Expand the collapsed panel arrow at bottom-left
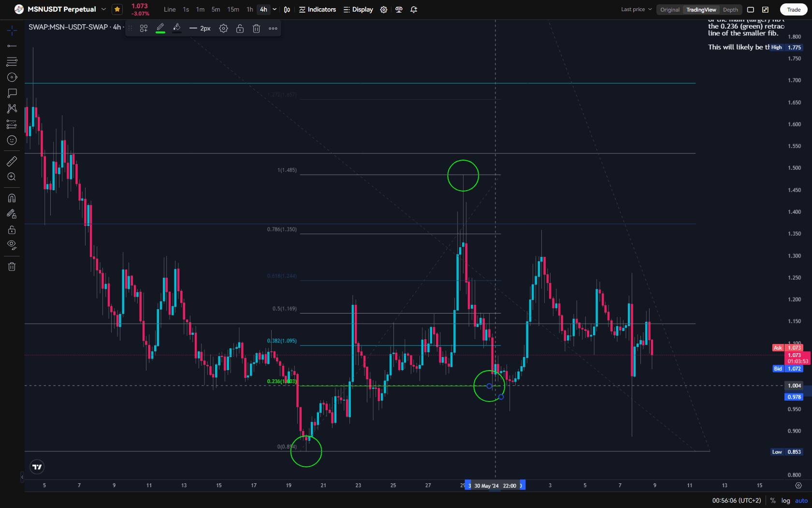 tap(22, 478)
